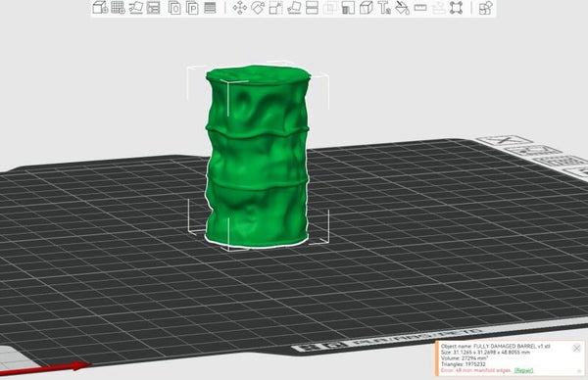Click the small arrow at notification bottom corner
The width and height of the screenshot is (588, 380).
(579, 371)
